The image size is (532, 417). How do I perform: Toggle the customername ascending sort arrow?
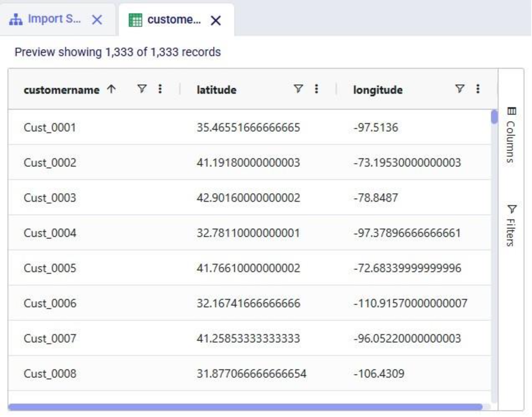click(112, 89)
